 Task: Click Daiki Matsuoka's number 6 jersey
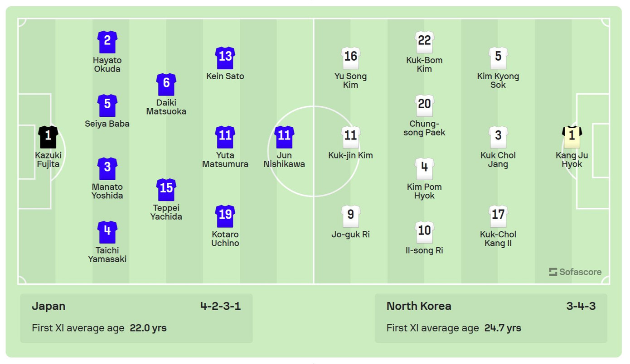tap(166, 84)
